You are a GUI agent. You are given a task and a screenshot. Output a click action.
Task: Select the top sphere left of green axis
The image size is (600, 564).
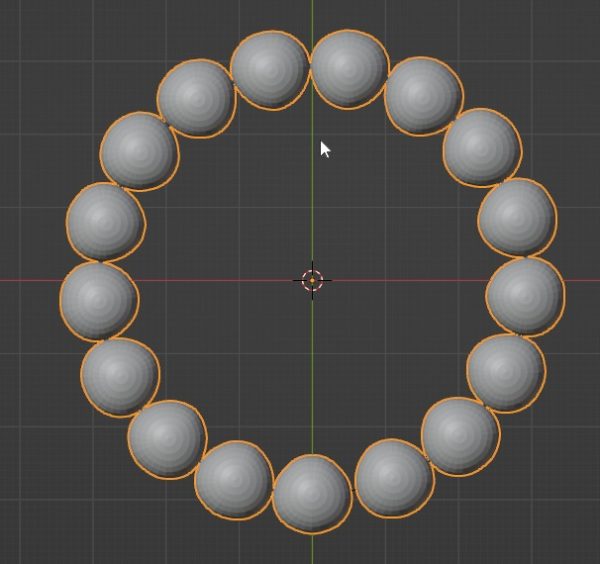[269, 70]
